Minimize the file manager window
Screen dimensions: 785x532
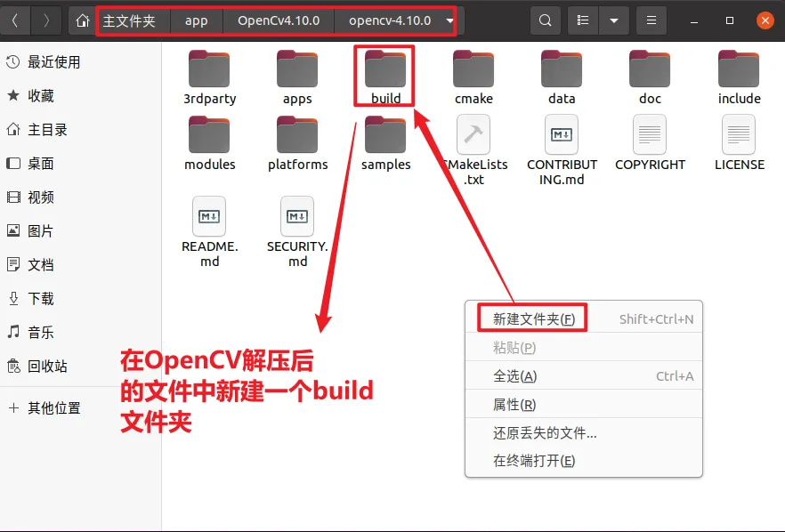pos(694,21)
